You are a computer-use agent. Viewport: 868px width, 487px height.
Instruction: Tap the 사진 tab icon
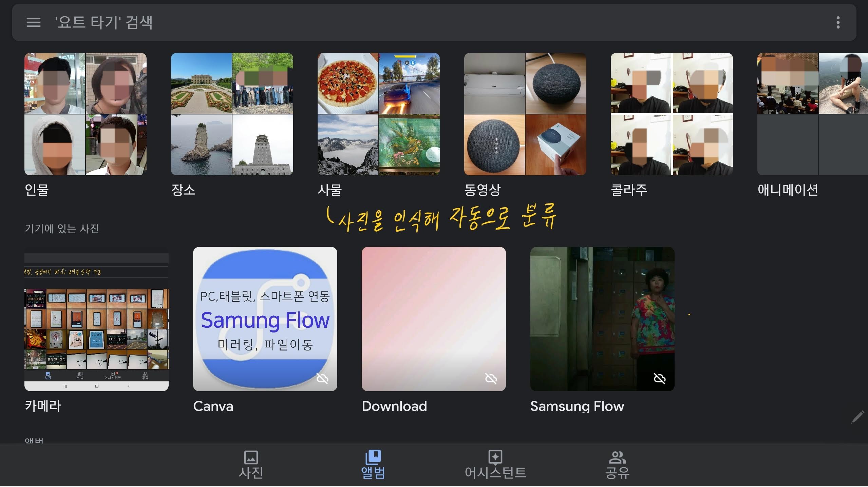click(251, 457)
